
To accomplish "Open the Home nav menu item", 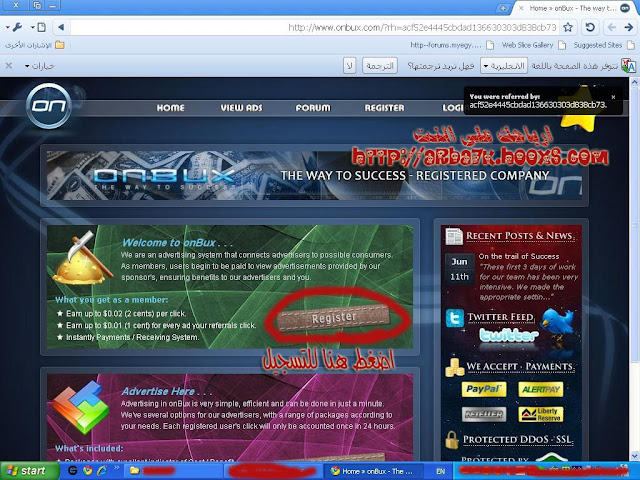I will coord(171,108).
